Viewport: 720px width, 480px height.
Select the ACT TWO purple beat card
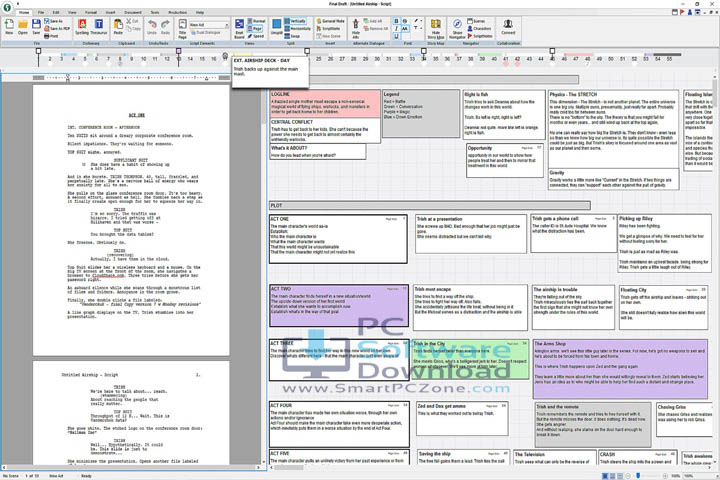(339, 305)
